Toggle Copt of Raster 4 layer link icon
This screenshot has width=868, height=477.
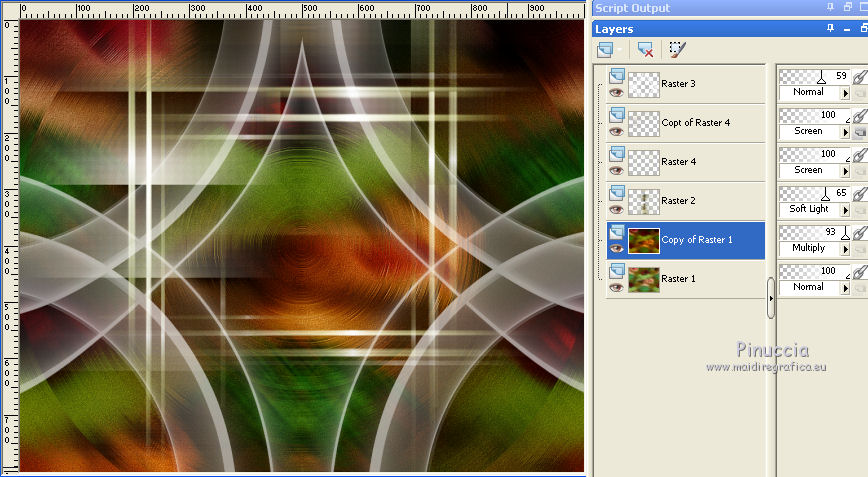pyautogui.click(x=860, y=115)
